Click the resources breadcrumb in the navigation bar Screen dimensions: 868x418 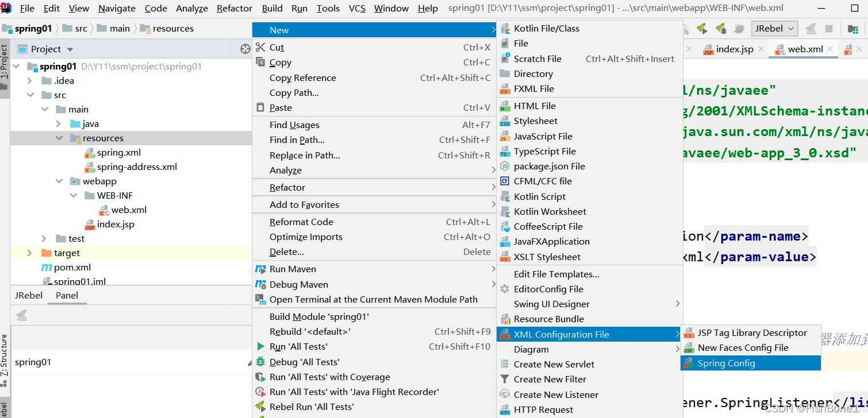[167, 29]
